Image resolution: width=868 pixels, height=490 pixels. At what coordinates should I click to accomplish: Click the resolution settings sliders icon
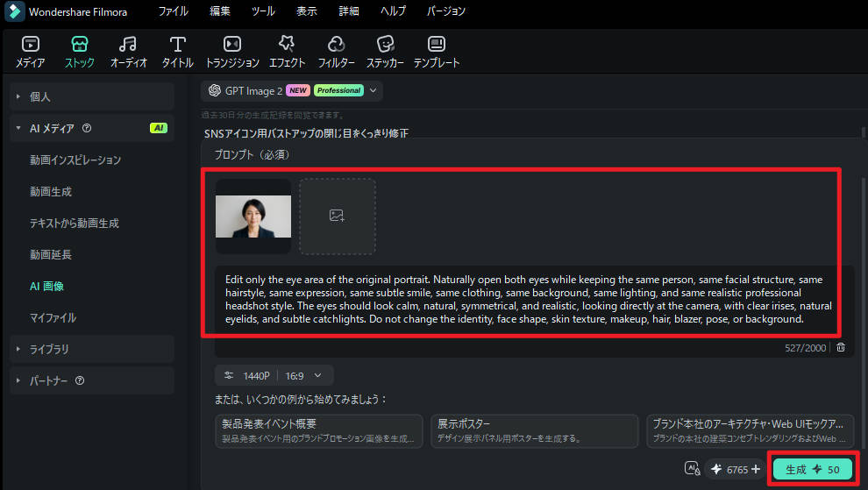click(x=229, y=375)
